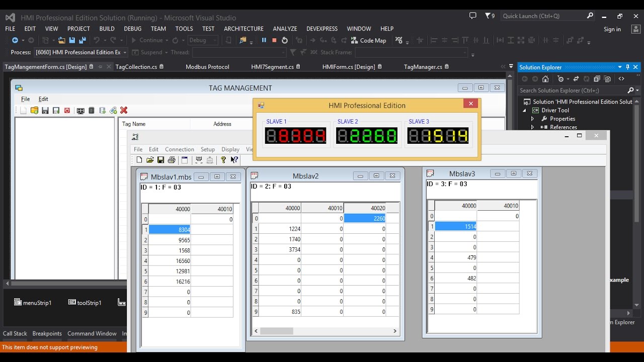Click New document icon in TAG MANAGEMENT toolbar
This screenshot has width=644, height=362.
tap(23, 111)
